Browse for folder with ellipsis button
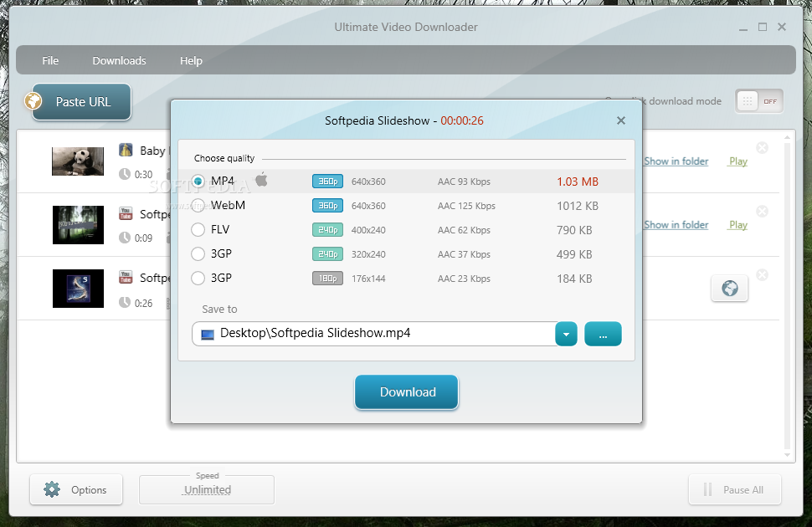Image resolution: width=812 pixels, height=527 pixels. 603,334
